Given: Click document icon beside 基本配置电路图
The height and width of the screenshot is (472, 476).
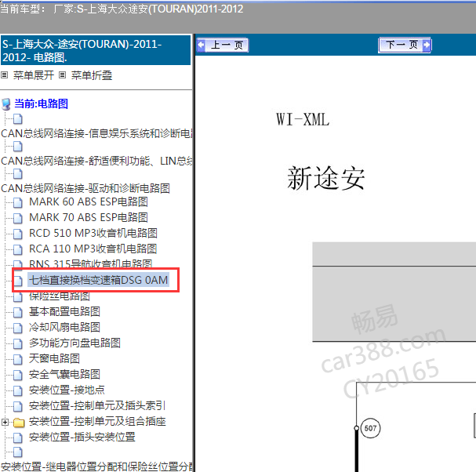Looking at the screenshot, I should 17,312.
